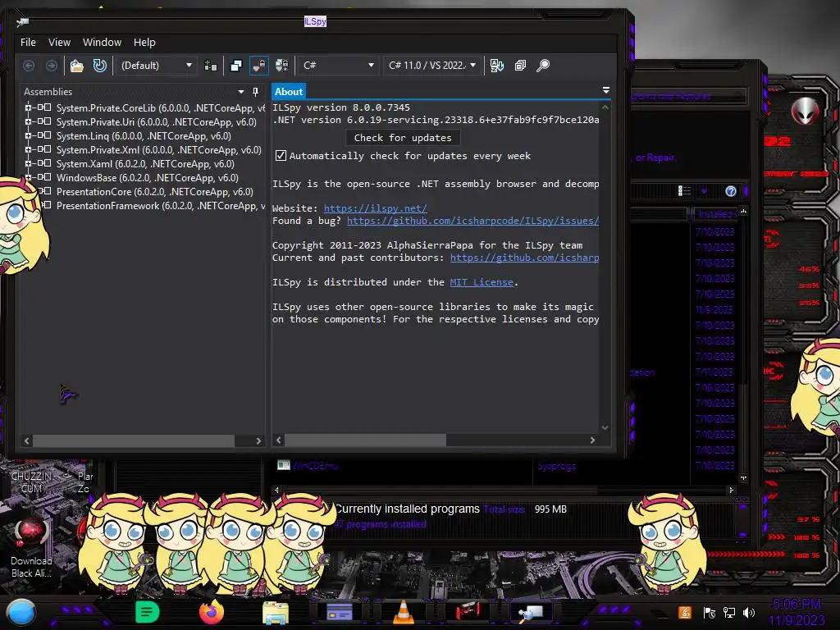Open the Help menu

point(144,43)
